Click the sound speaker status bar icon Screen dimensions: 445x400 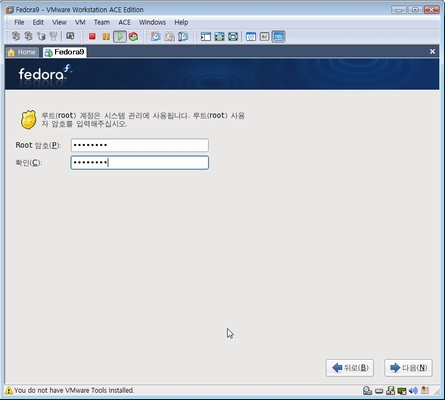[413, 390]
